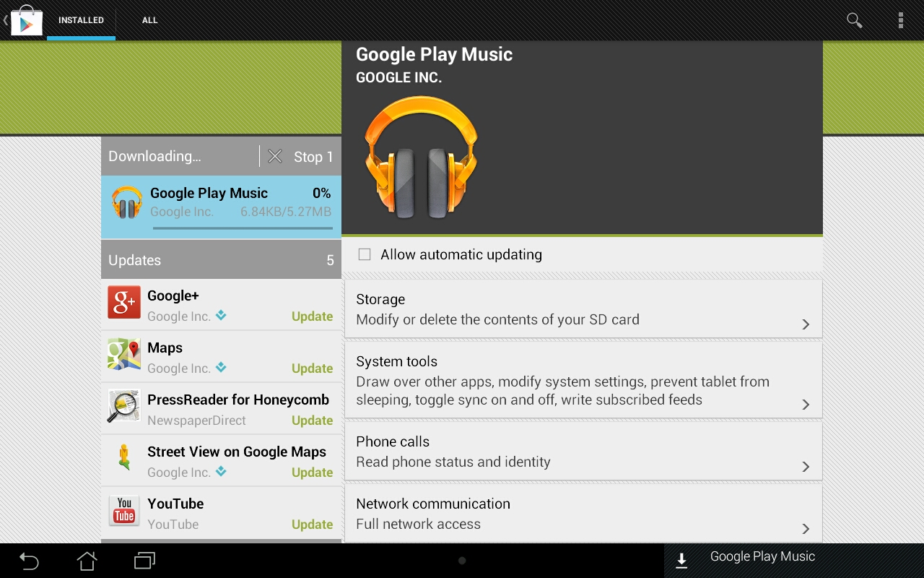Tap the Read phone status and identity description
This screenshot has width=924, height=578.
click(453, 462)
